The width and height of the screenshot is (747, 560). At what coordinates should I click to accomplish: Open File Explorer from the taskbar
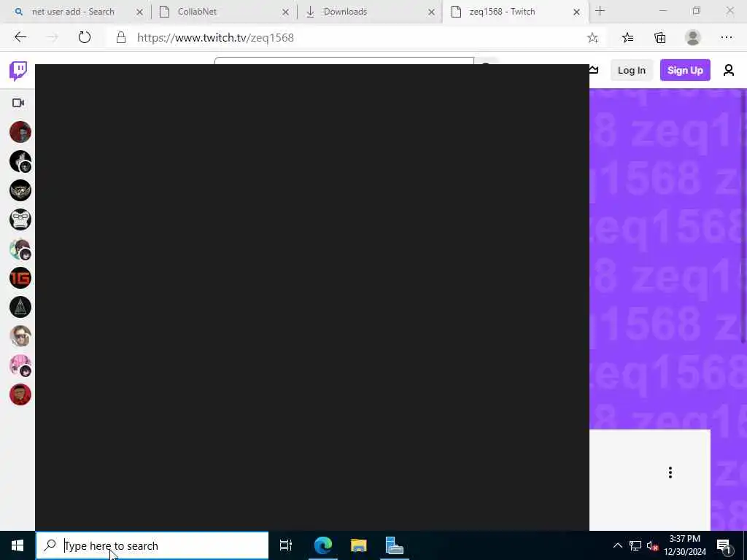[358, 545]
